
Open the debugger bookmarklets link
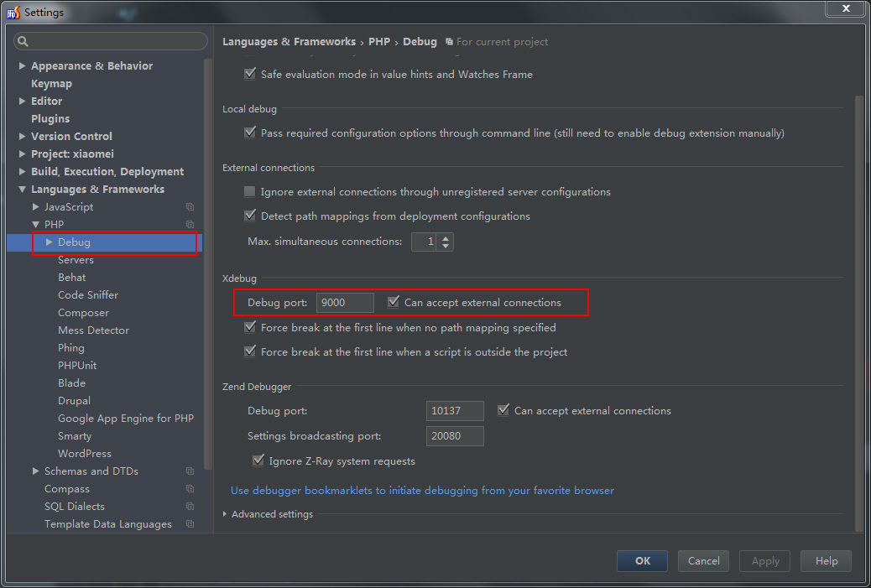click(422, 490)
